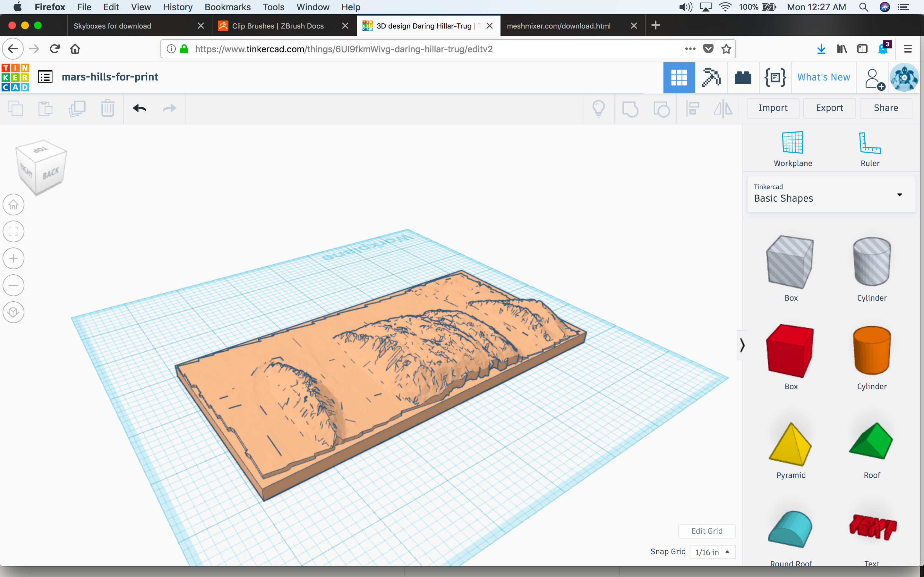Open the Bricks mode icon
This screenshot has height=577, width=924.
(743, 78)
